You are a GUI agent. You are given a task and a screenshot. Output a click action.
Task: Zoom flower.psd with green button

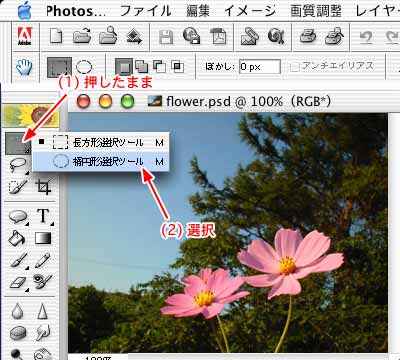coord(127,101)
